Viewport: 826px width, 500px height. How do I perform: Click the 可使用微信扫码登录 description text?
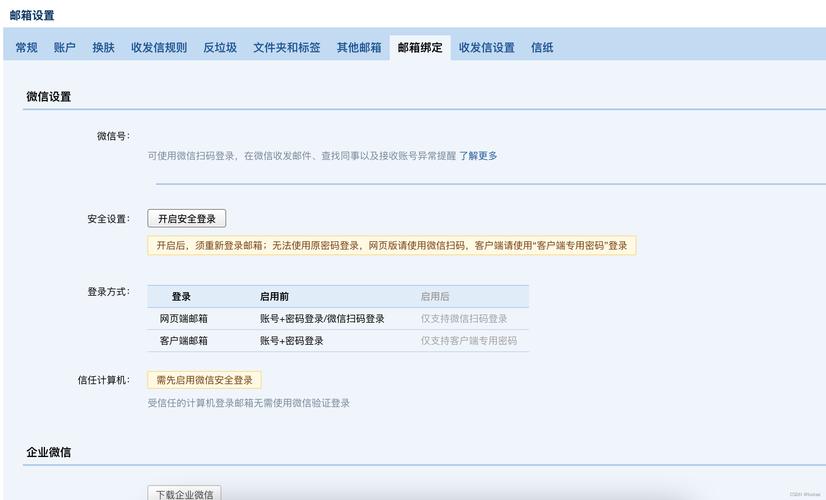pos(301,156)
